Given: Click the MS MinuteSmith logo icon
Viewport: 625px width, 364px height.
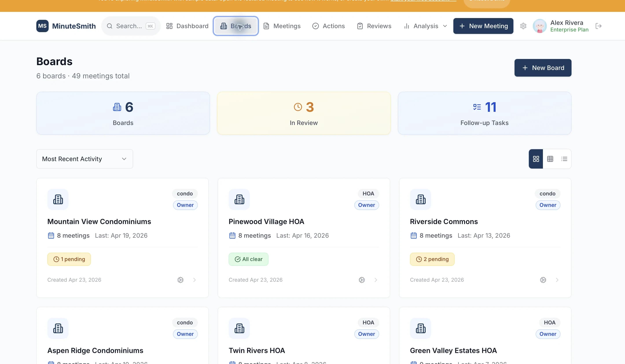Looking at the screenshot, I should [x=42, y=26].
